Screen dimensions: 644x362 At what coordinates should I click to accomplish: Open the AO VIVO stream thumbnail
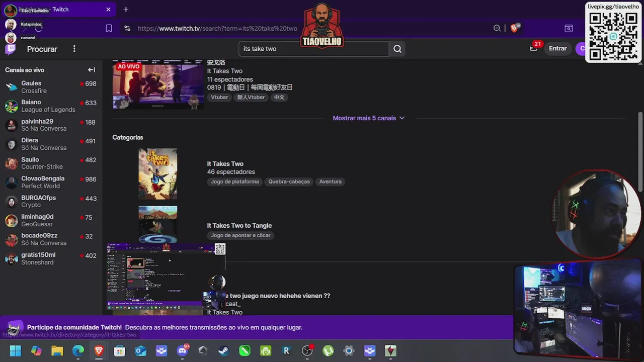tap(158, 84)
